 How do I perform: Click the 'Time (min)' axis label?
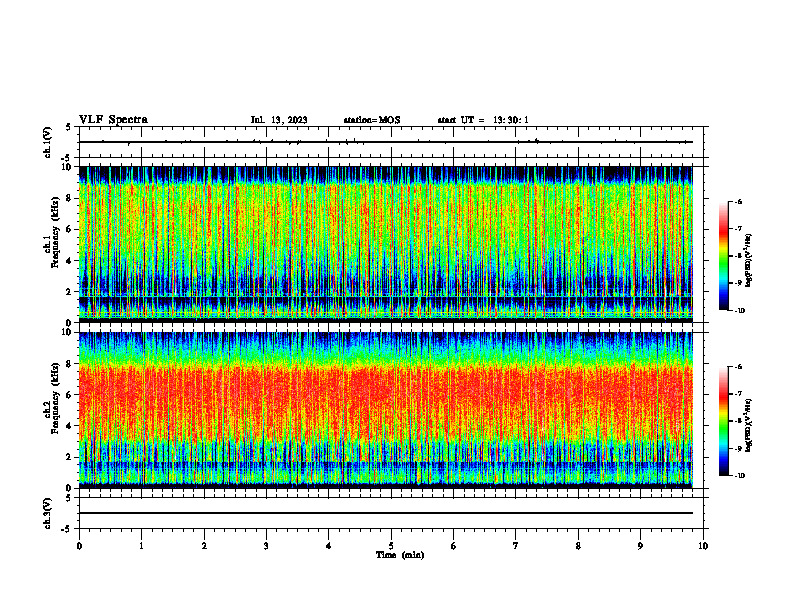click(400, 555)
